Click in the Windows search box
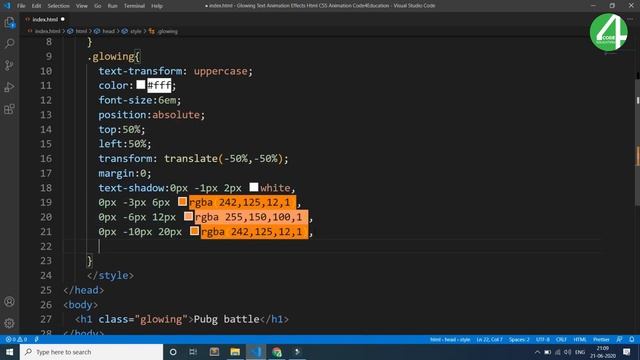 [x=91, y=352]
